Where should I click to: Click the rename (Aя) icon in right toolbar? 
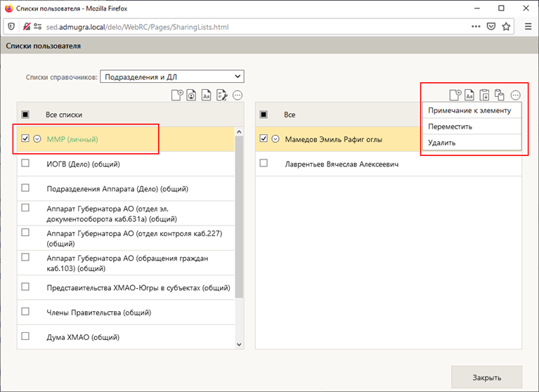click(x=469, y=95)
